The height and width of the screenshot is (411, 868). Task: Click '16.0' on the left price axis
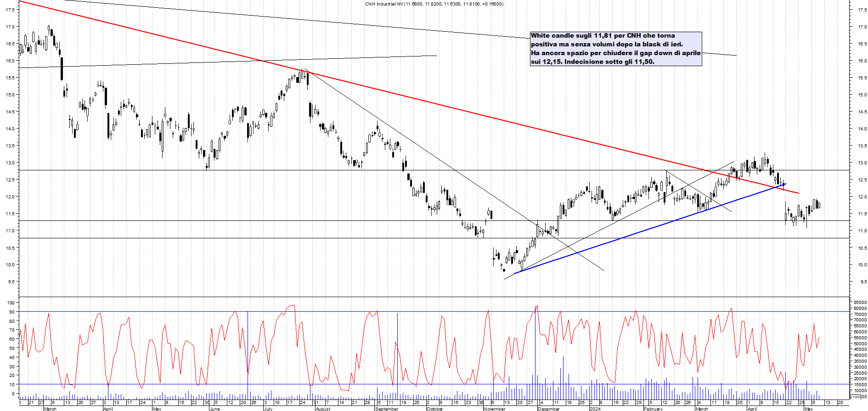coord(10,61)
